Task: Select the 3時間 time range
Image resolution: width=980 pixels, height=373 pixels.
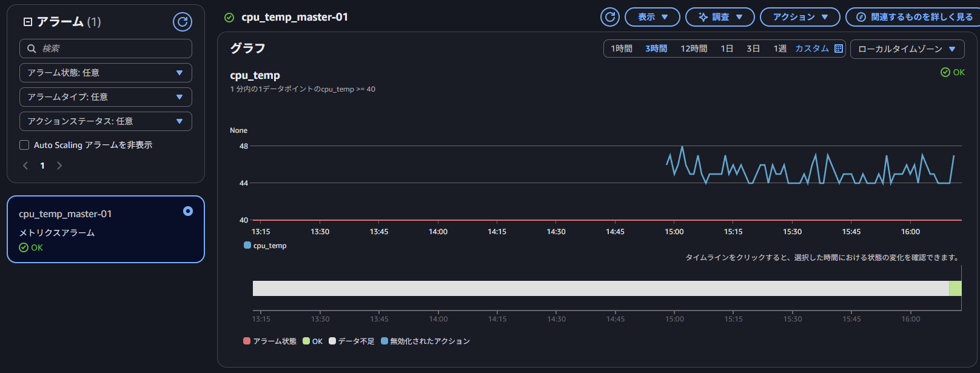Action: pyautogui.click(x=656, y=49)
